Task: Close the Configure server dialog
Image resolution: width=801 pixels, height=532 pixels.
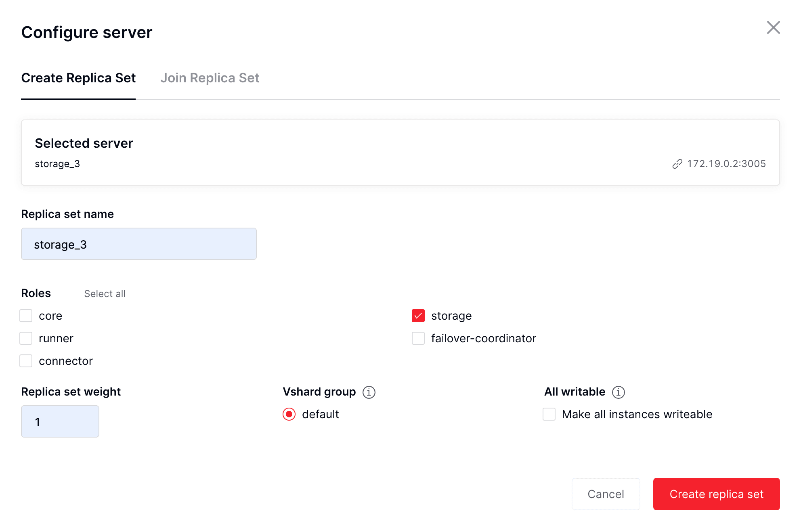Action: coord(773,28)
